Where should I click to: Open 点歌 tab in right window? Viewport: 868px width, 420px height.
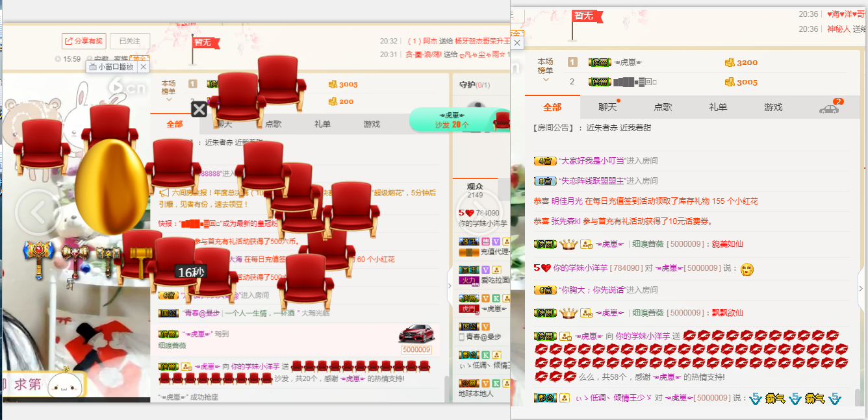pyautogui.click(x=663, y=107)
